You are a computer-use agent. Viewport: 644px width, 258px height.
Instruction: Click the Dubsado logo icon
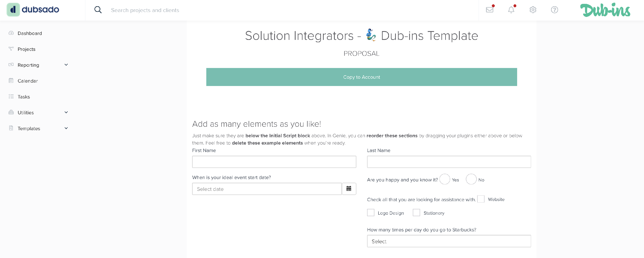[13, 9]
